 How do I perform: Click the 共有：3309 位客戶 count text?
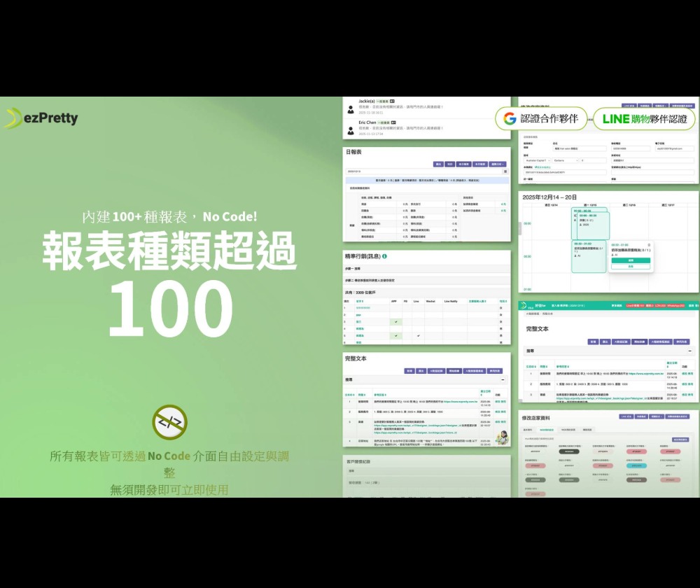click(360, 293)
